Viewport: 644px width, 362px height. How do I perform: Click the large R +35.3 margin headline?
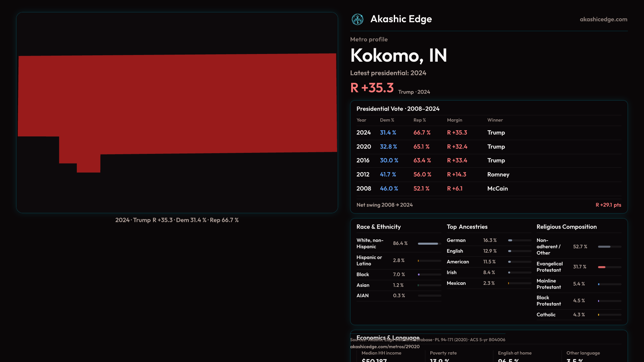point(372,88)
